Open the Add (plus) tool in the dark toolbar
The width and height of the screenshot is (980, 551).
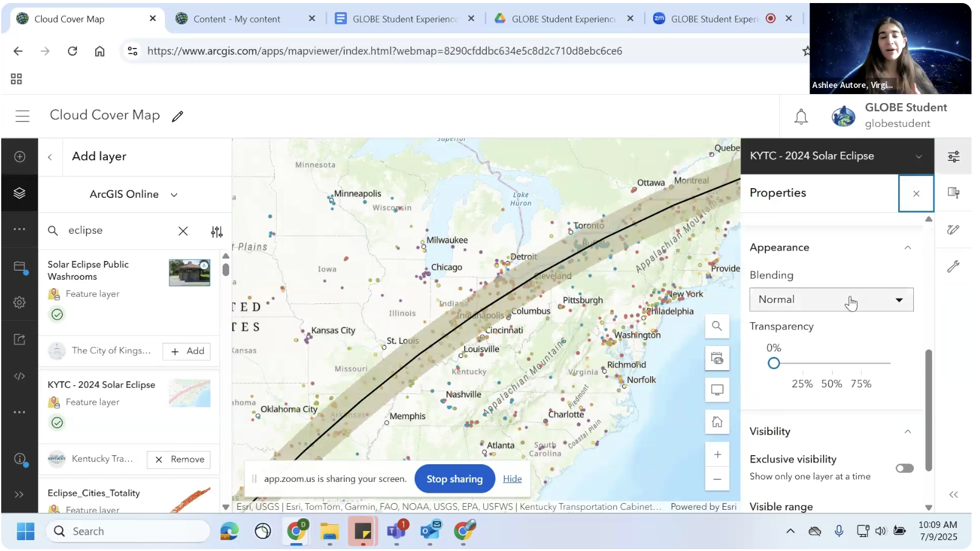click(x=19, y=157)
